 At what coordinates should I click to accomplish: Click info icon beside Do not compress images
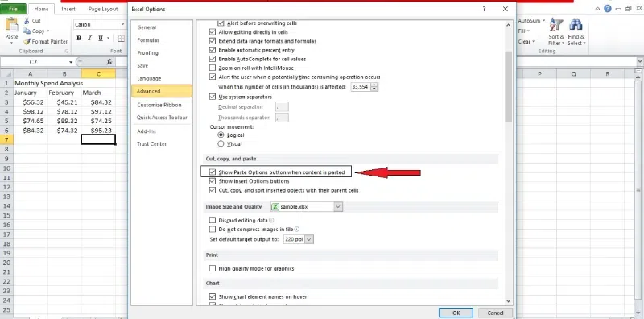tap(297, 230)
